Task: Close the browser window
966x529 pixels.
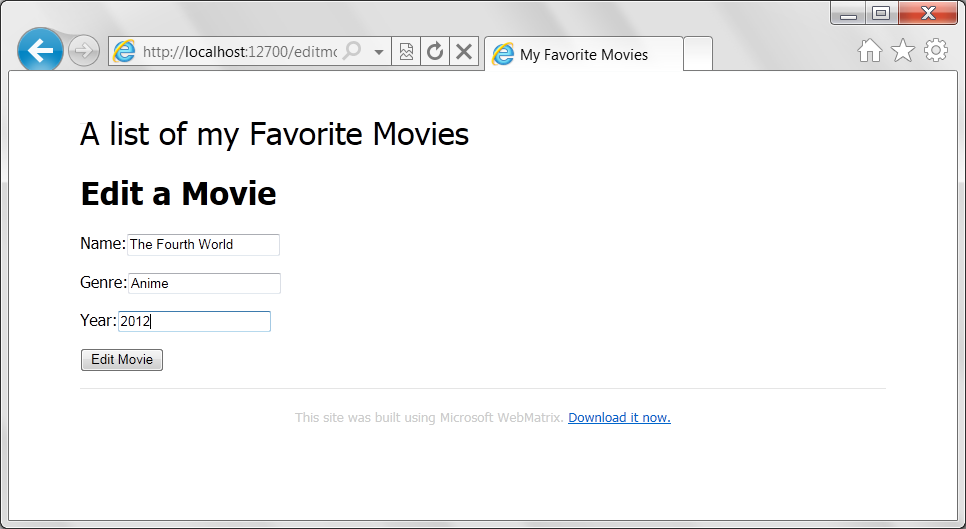Action: [928, 14]
